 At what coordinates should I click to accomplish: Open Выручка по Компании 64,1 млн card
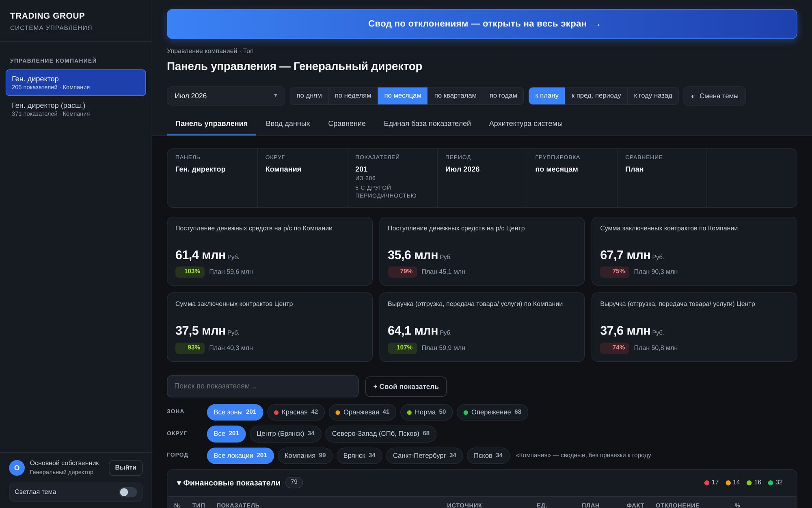[x=482, y=327]
